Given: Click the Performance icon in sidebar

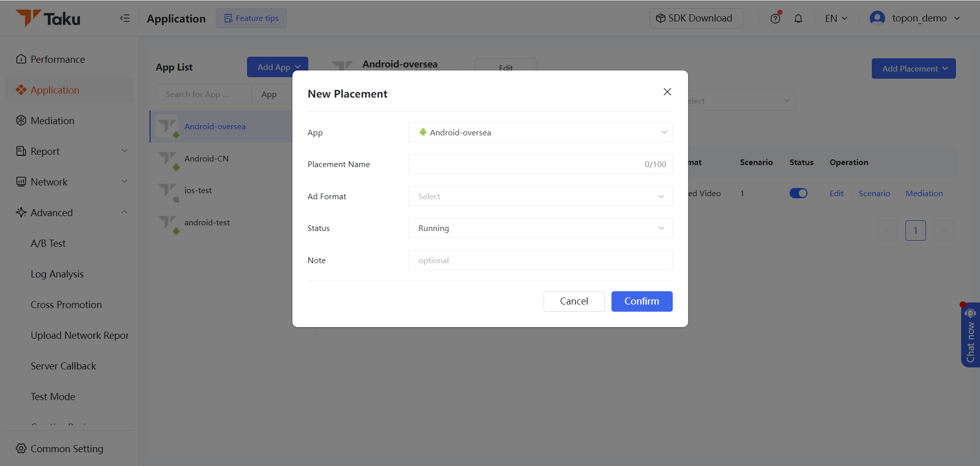Looking at the screenshot, I should (21, 59).
